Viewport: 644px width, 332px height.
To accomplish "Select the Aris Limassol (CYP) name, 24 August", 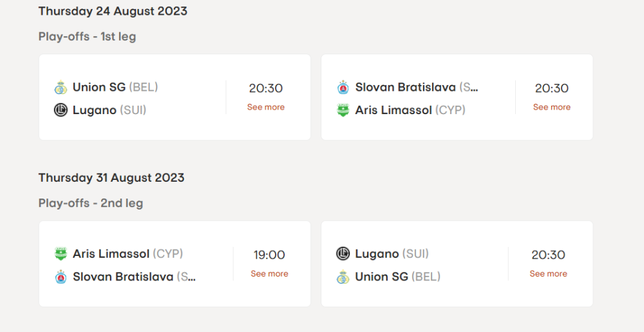I will point(410,110).
